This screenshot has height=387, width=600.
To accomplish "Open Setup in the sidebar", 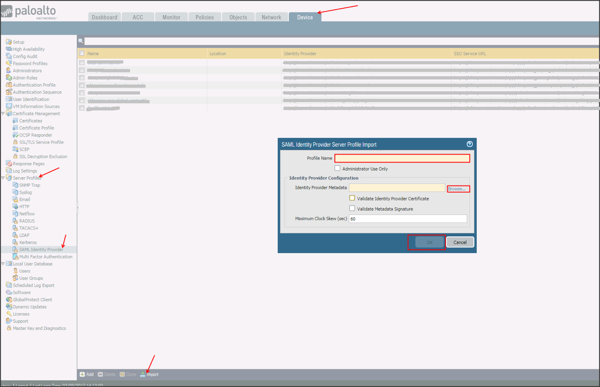I will click(18, 42).
